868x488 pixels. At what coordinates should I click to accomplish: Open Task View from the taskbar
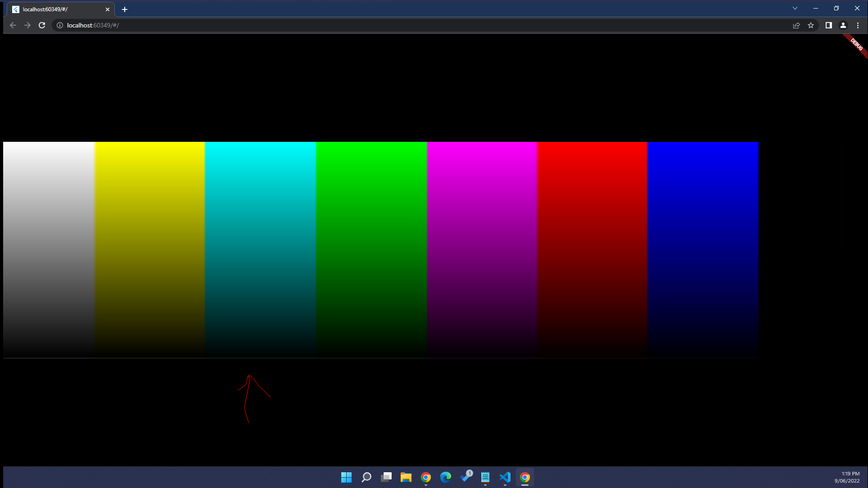click(386, 478)
